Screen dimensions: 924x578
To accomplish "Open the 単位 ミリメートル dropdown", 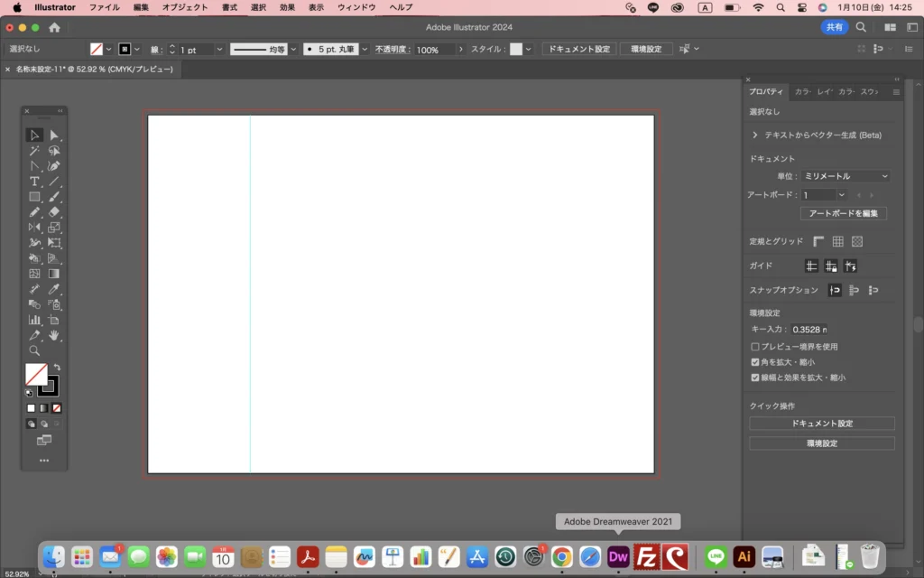I will (845, 176).
